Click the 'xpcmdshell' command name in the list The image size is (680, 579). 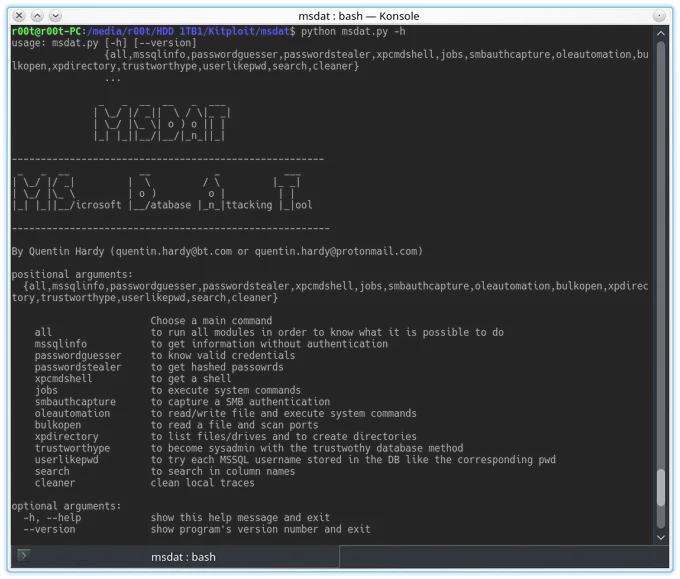point(63,379)
